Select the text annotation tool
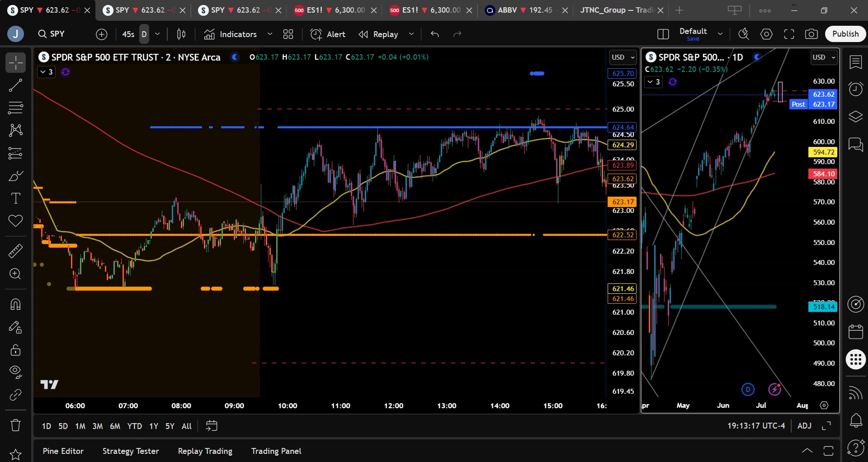The height and width of the screenshot is (462, 868). point(15,198)
